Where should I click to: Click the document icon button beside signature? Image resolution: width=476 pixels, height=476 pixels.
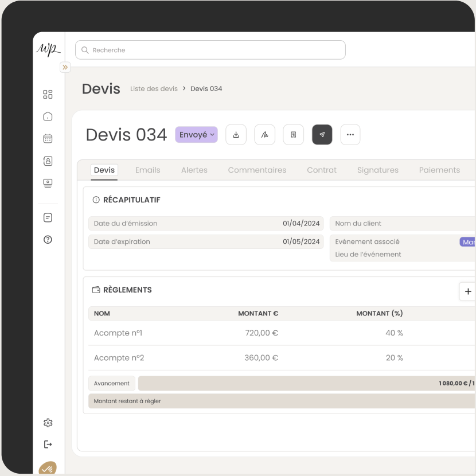293,135
